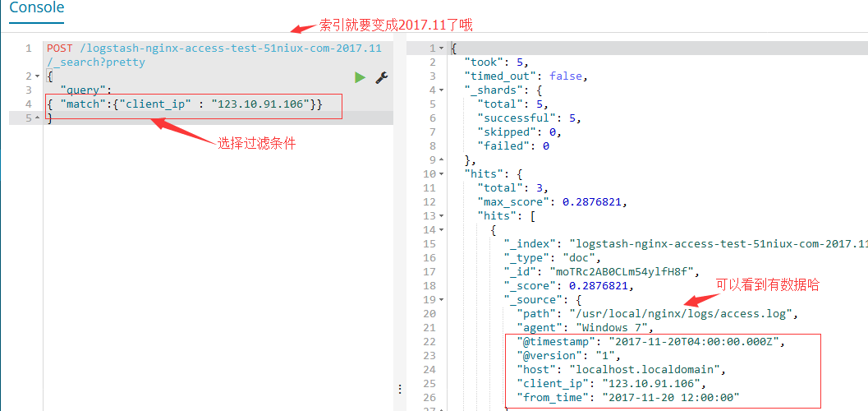Click the "@timestamp" line in the response
Screen dimensions: 868x411
click(650, 342)
